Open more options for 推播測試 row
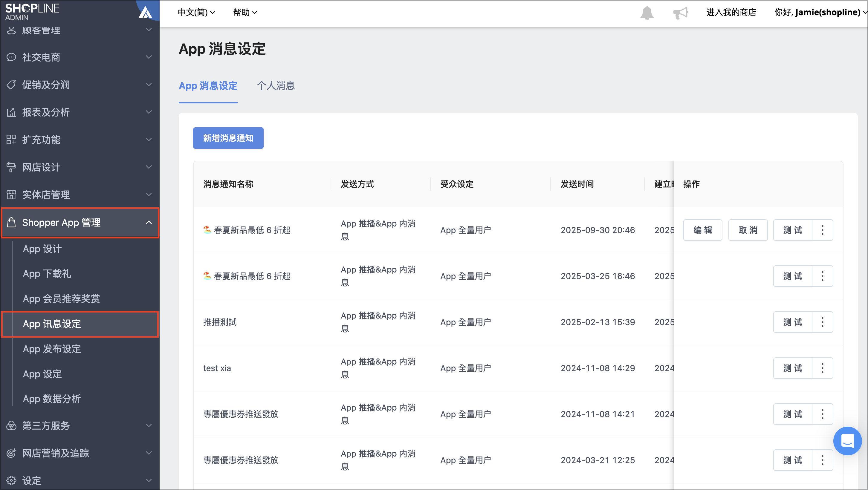This screenshot has height=490, width=868. [x=822, y=322]
